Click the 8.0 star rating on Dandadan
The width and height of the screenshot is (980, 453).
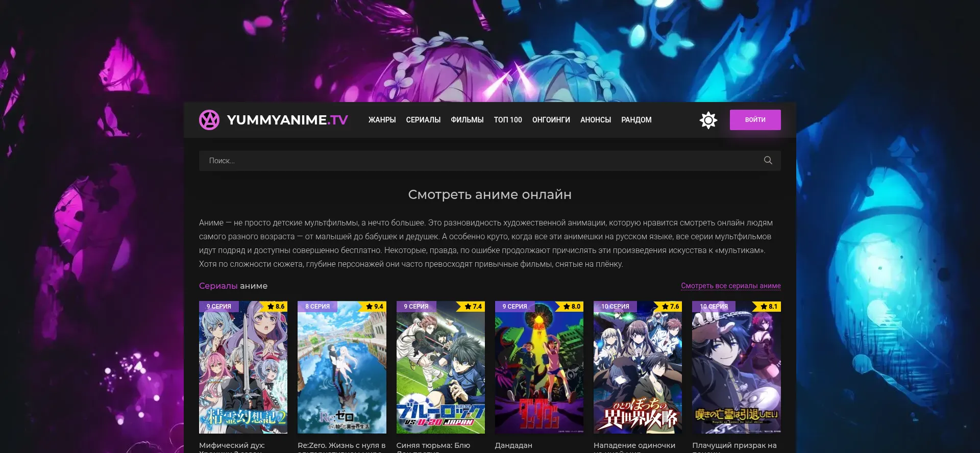[572, 307]
